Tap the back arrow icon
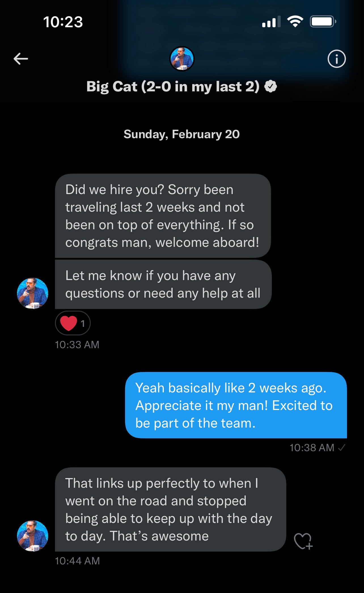Image resolution: width=364 pixels, height=593 pixels. (21, 59)
